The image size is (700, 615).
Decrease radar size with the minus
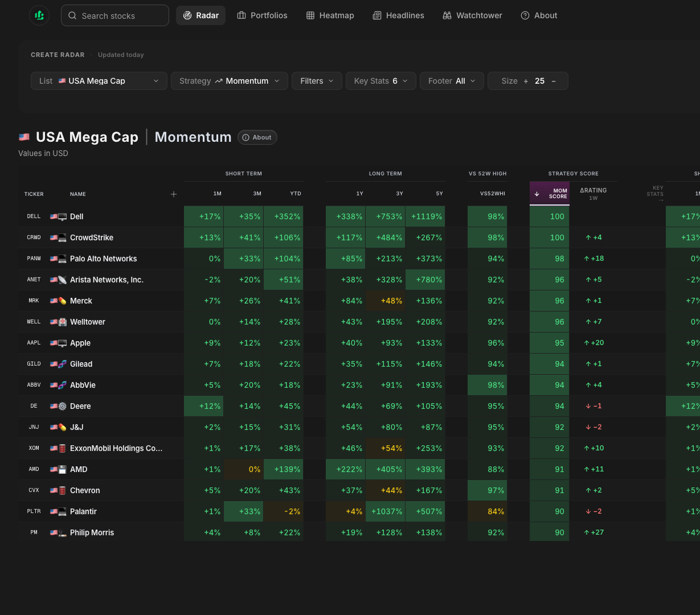554,81
